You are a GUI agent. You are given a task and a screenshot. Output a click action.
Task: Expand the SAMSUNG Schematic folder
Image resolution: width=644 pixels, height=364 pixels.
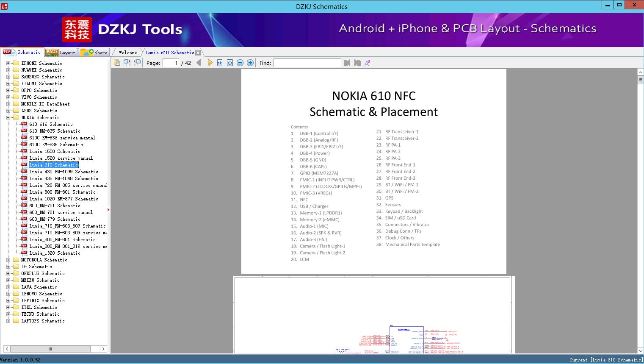point(8,77)
